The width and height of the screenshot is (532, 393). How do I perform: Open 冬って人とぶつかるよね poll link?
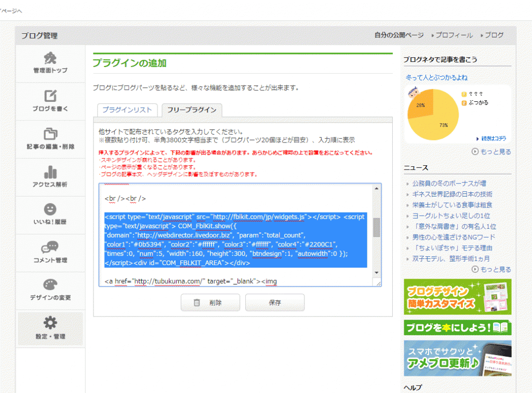436,77
